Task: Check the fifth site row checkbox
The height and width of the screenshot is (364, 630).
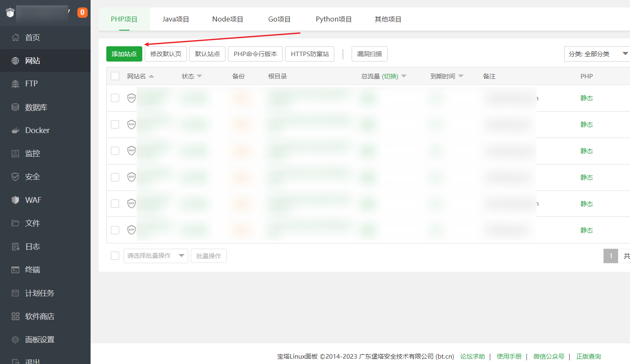Action: 115,204
